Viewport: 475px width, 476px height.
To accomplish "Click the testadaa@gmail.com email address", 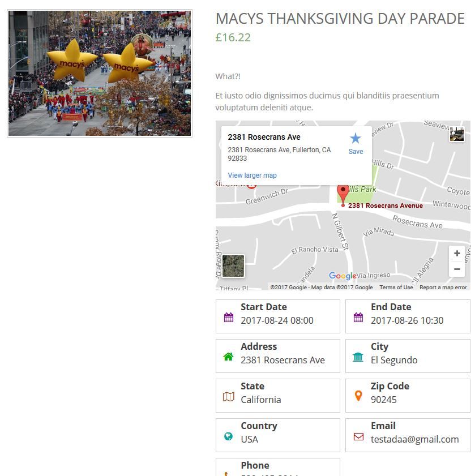I will pos(414,439).
